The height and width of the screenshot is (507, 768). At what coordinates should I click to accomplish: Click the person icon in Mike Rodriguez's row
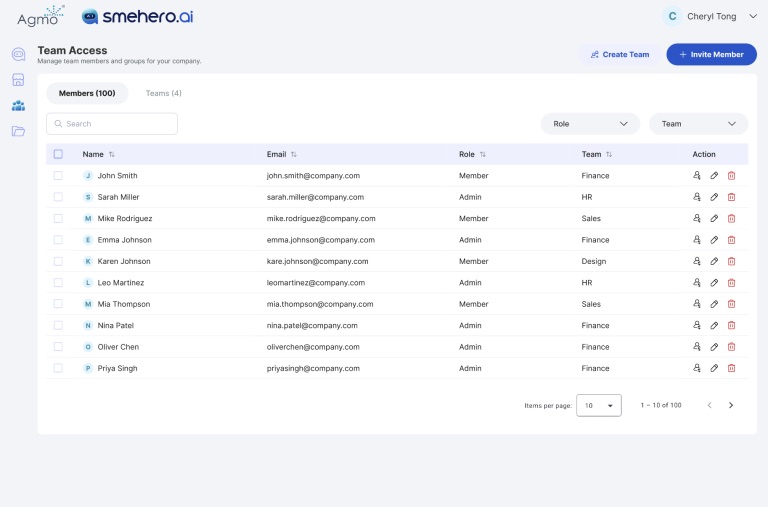[x=696, y=218]
